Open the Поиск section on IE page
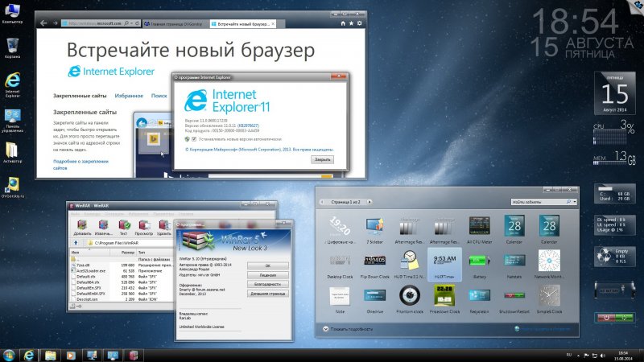 (x=159, y=96)
